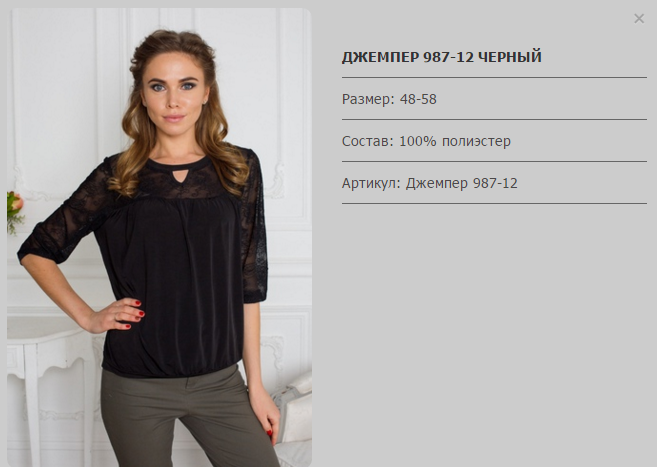Click the white console table in photo

(48, 377)
